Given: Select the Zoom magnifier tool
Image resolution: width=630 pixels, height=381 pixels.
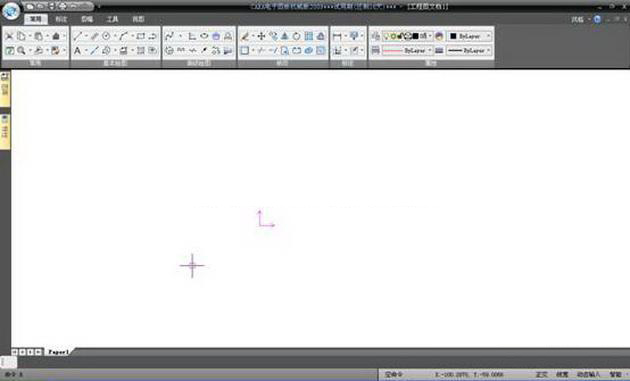Looking at the screenshot, I should (x=21, y=51).
